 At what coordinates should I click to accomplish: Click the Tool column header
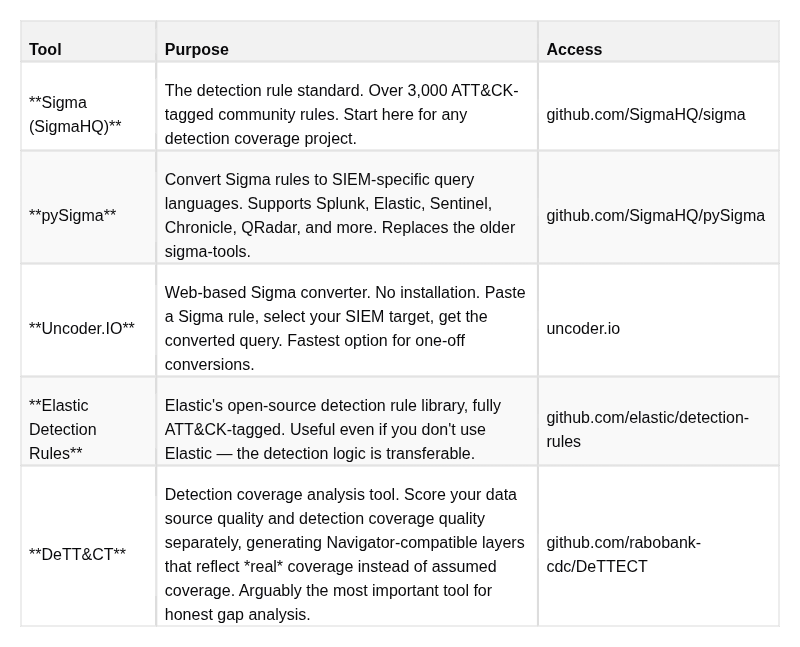45,49
